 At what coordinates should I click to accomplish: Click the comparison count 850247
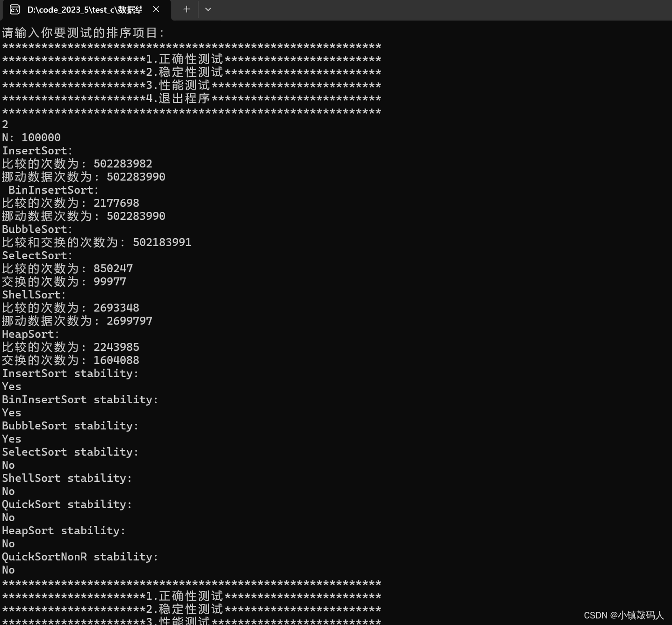pyautogui.click(x=113, y=269)
